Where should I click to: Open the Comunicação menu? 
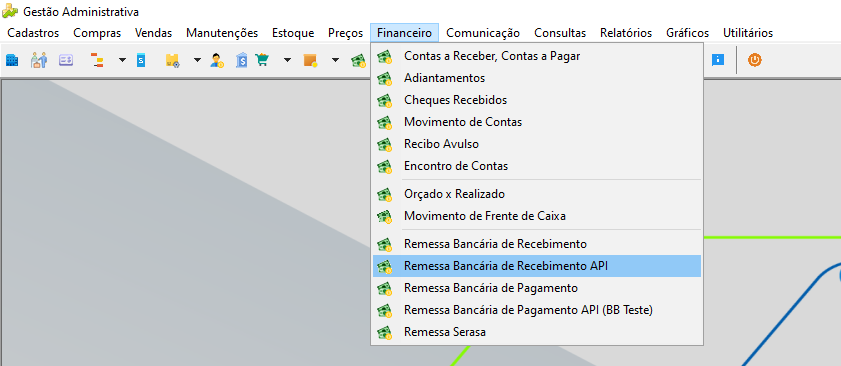[483, 33]
